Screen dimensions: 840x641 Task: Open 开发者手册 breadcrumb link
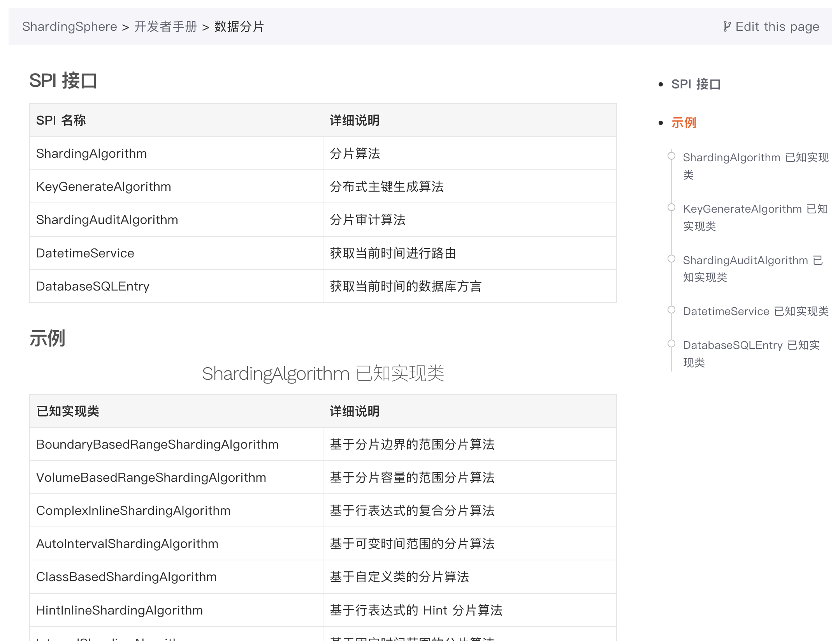165,26
